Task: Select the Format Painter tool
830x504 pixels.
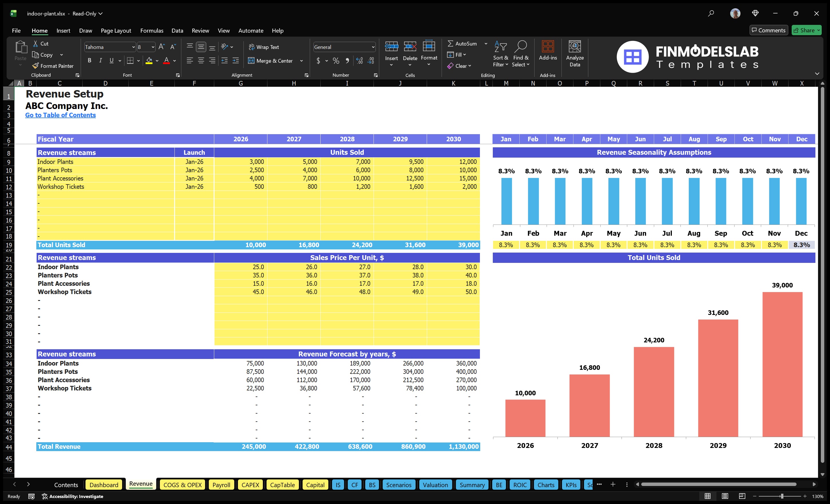Action: pos(53,66)
